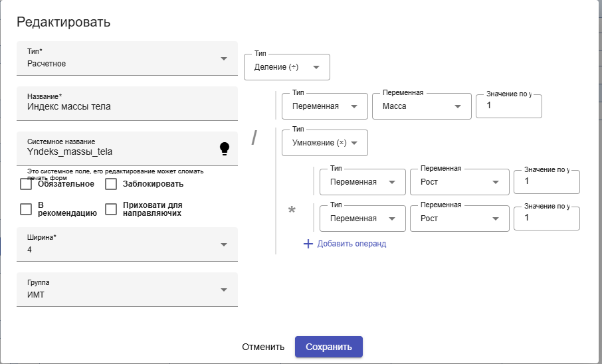This screenshot has height=364, width=602.
Task: Open the Деление operation type dropdown
Action: (x=287, y=67)
